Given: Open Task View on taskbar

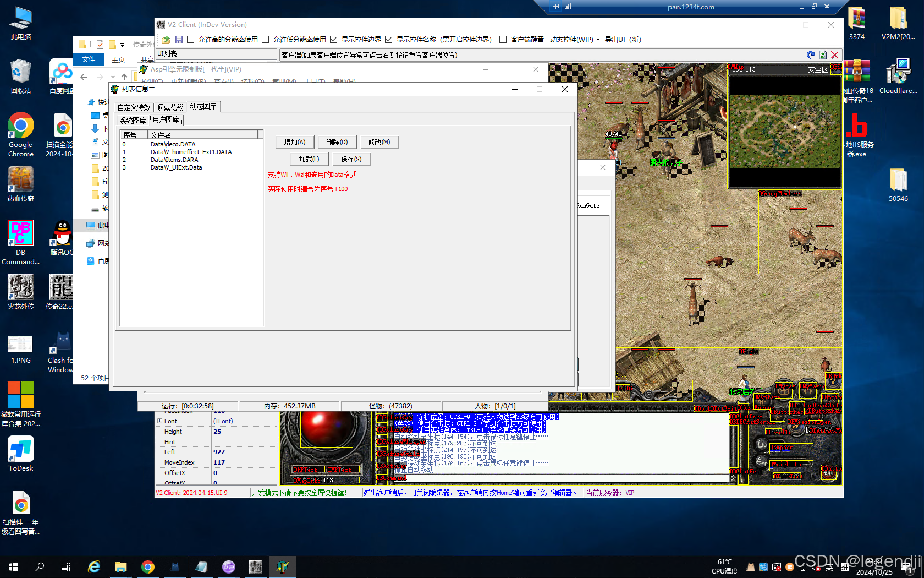Looking at the screenshot, I should coord(66,566).
